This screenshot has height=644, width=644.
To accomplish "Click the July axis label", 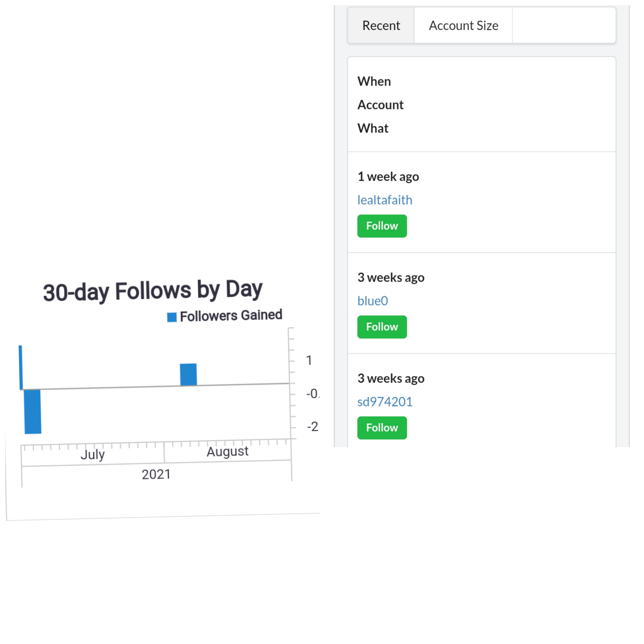I will [93, 454].
